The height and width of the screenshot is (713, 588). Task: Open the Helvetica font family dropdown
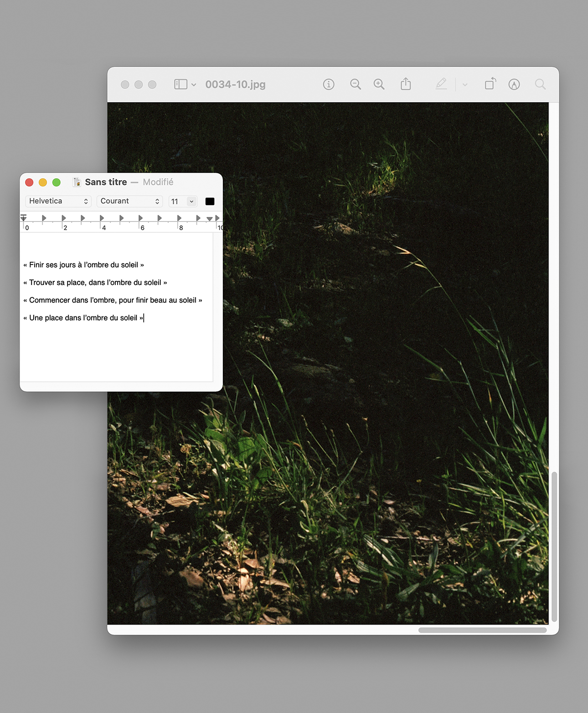pos(58,201)
